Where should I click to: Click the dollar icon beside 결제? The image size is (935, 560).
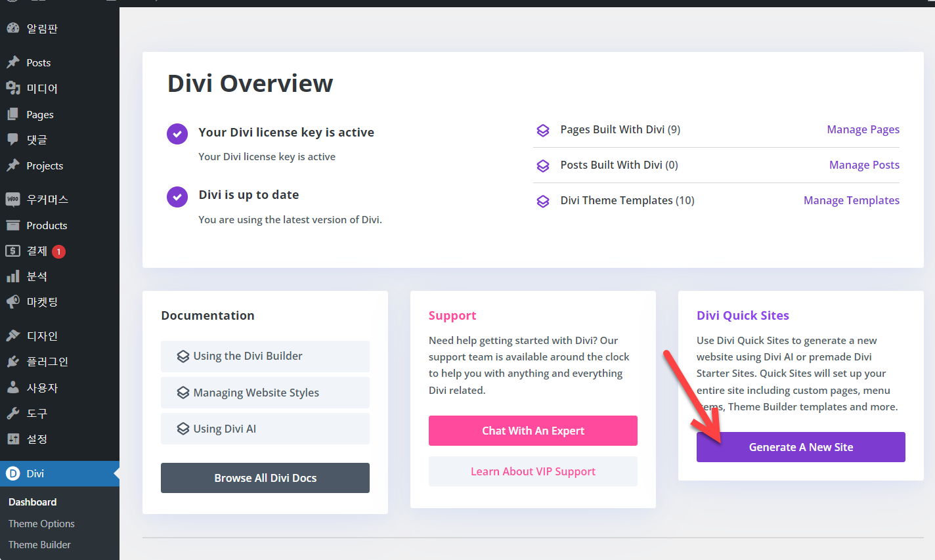(13, 251)
